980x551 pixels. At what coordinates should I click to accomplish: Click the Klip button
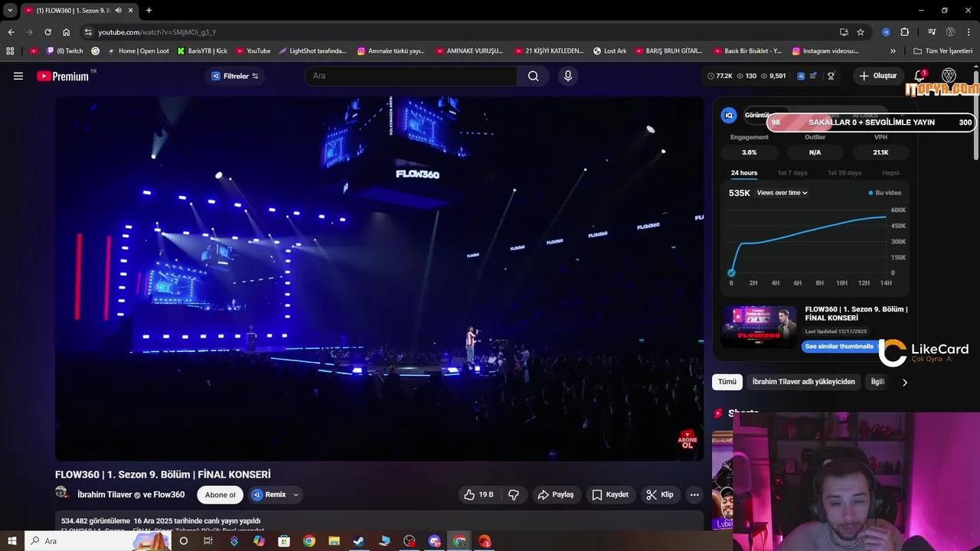pyautogui.click(x=660, y=495)
